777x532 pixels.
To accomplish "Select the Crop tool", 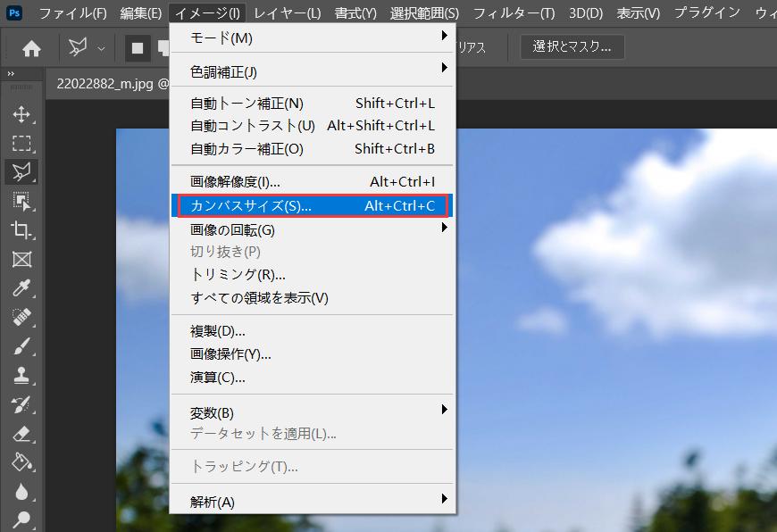I will (21, 230).
